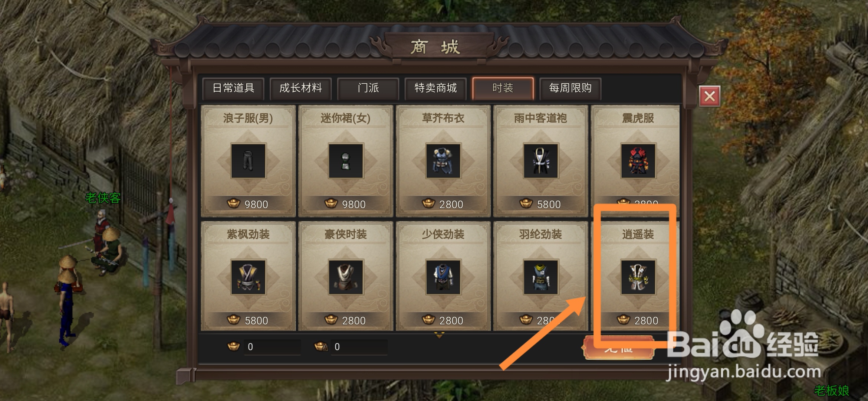Expand more items with the down arrow

[x=439, y=335]
